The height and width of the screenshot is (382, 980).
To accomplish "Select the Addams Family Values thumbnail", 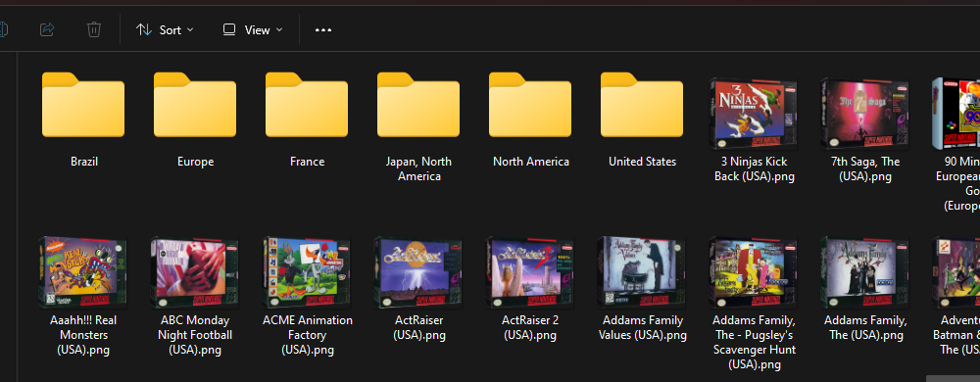I will (641, 272).
